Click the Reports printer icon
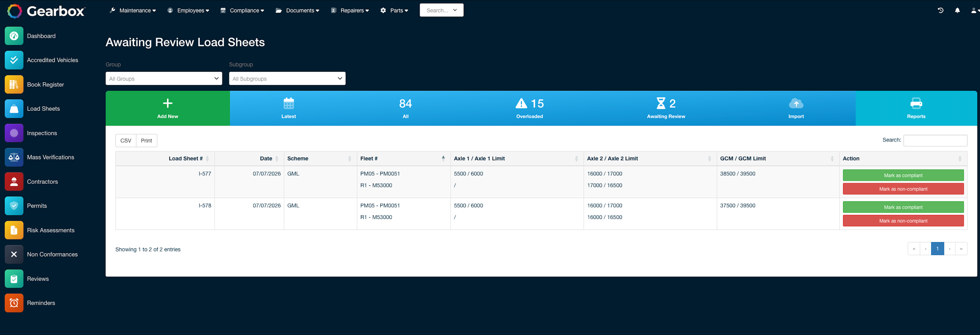Viewport: 980px width, 335px height. tap(916, 103)
